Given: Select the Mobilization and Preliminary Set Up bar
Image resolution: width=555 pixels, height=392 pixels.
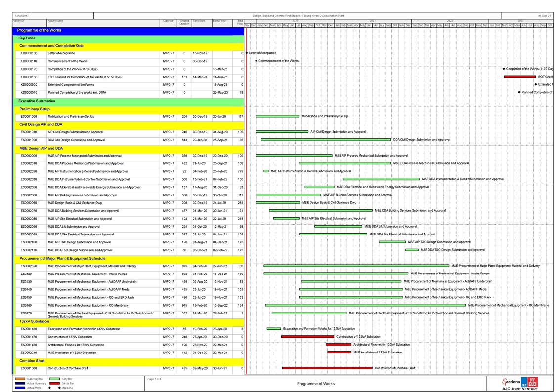Looking at the screenshot, I should (x=278, y=116).
